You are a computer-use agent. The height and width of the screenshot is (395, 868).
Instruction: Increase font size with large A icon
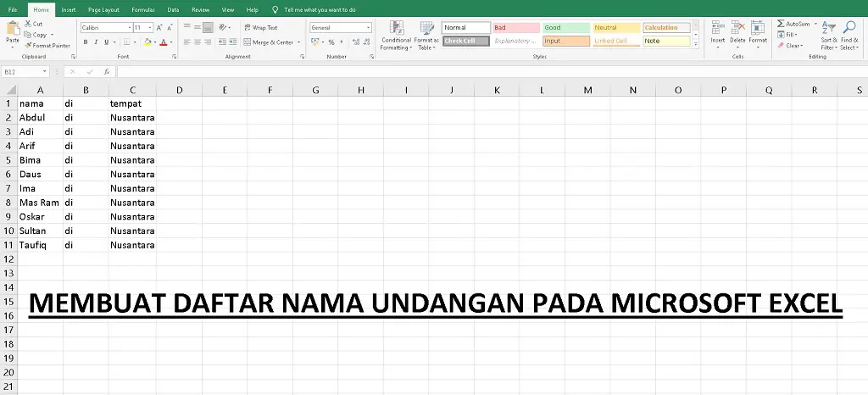[x=159, y=28]
